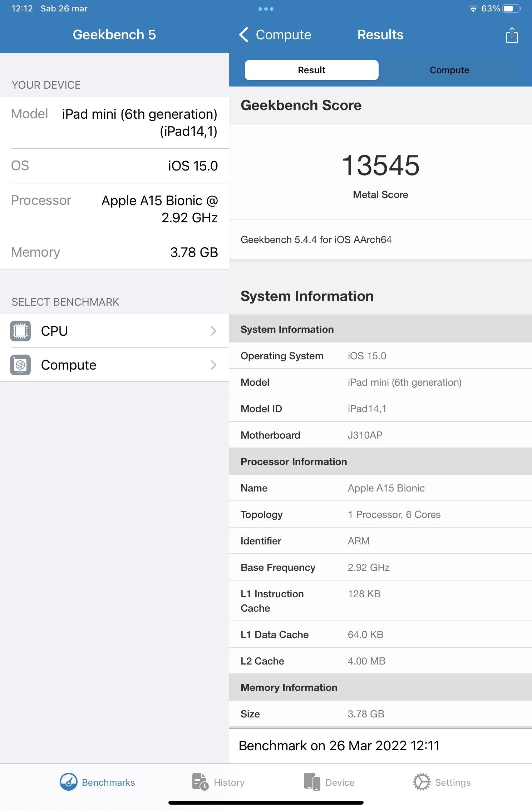
Task: Tap the Device icon in bottom bar
Action: pyautogui.click(x=312, y=782)
